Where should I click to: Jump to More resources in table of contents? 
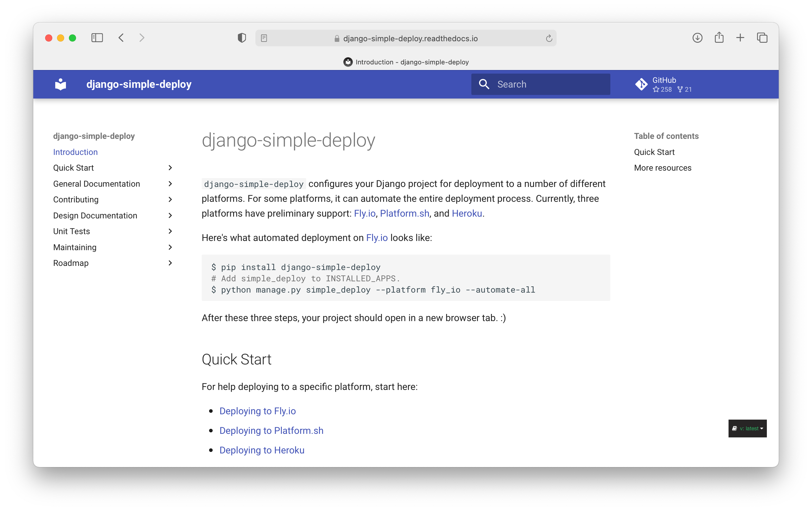click(x=662, y=168)
